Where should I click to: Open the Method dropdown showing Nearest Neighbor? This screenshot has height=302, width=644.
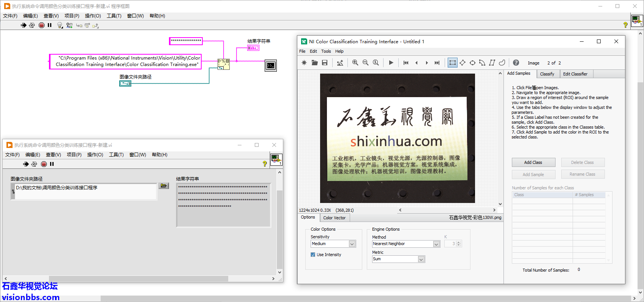(x=436, y=244)
